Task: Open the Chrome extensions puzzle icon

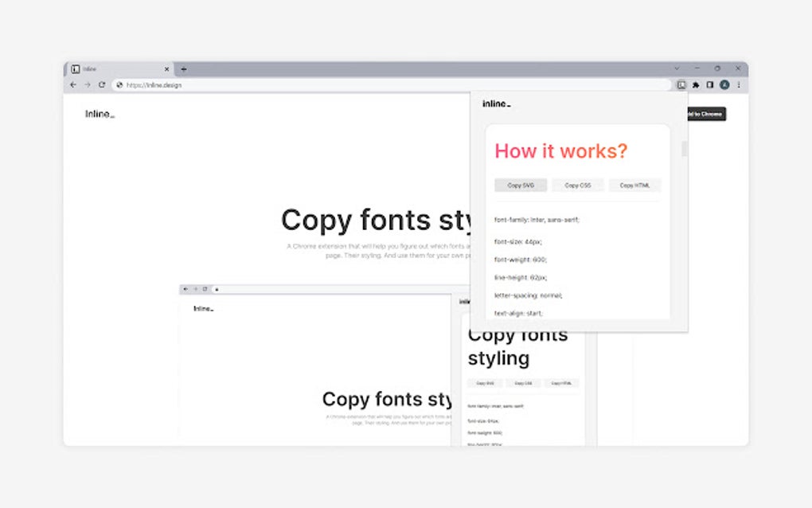Action: point(696,85)
